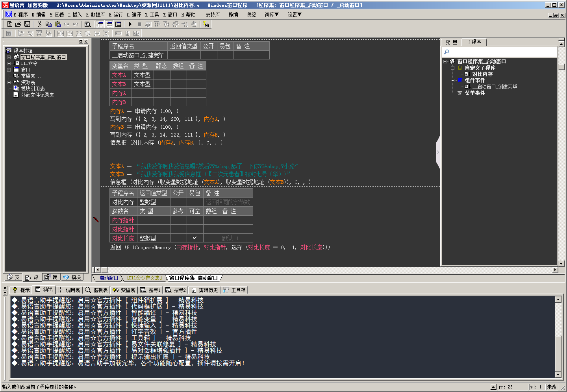The width and height of the screenshot is (567, 392).
Task: Click the output panel scroll-down arrow
Action: (x=558, y=374)
